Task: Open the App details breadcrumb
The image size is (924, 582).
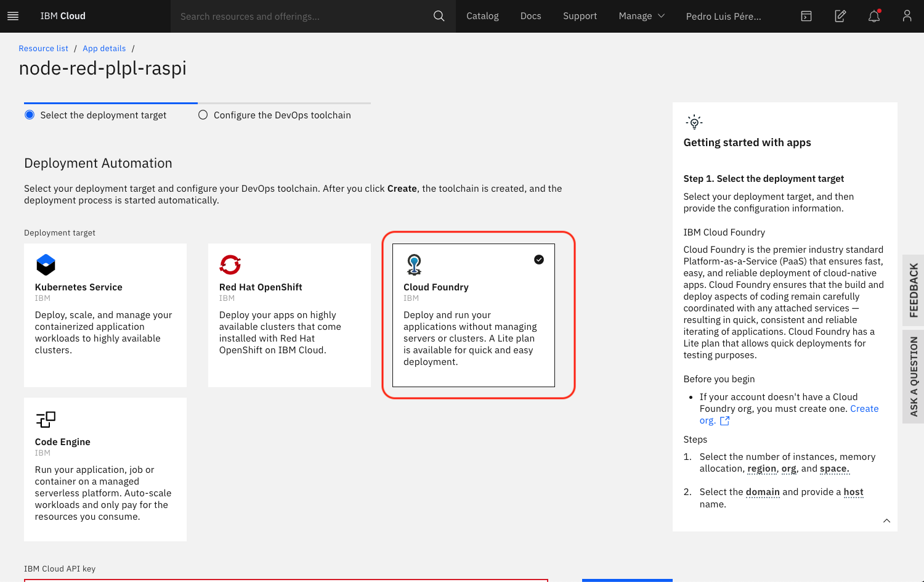Action: (104, 48)
